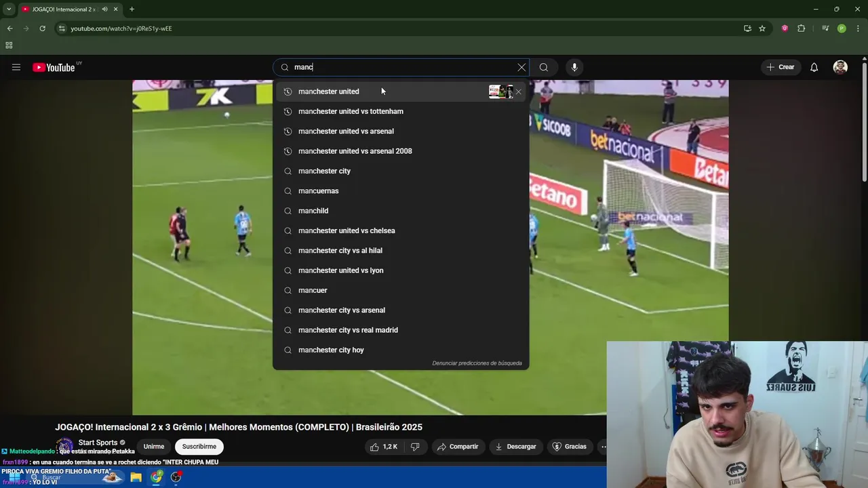Run the search with the magnifier button

tap(544, 67)
